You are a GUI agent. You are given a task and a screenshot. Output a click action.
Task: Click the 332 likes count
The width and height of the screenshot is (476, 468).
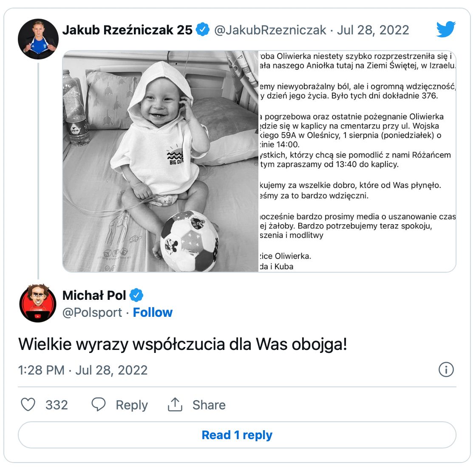(57, 405)
